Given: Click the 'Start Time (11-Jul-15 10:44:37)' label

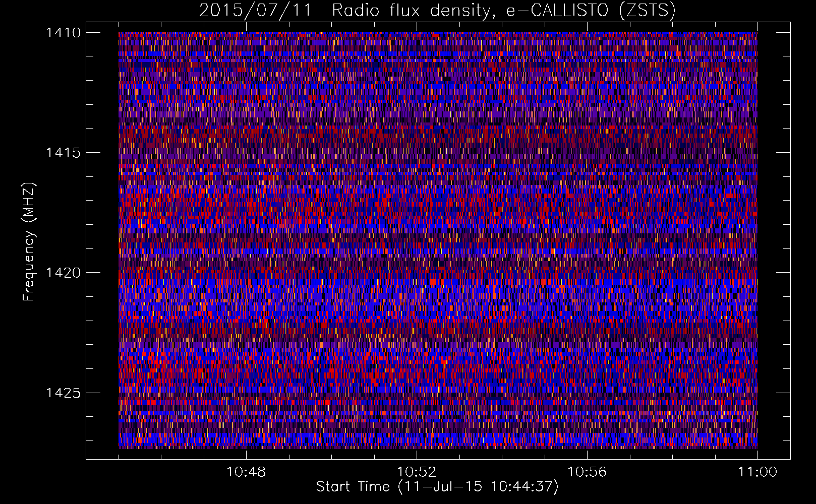Looking at the screenshot, I should (x=437, y=487).
